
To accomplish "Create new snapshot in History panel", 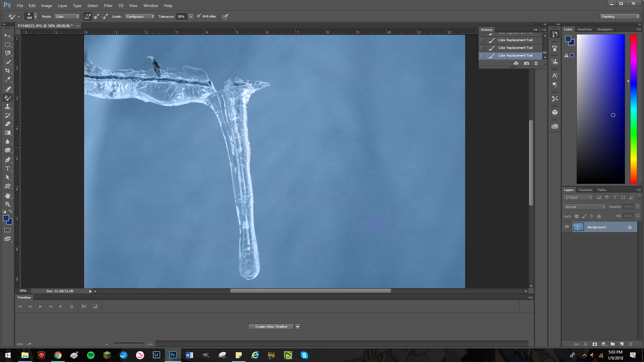I will (x=526, y=63).
